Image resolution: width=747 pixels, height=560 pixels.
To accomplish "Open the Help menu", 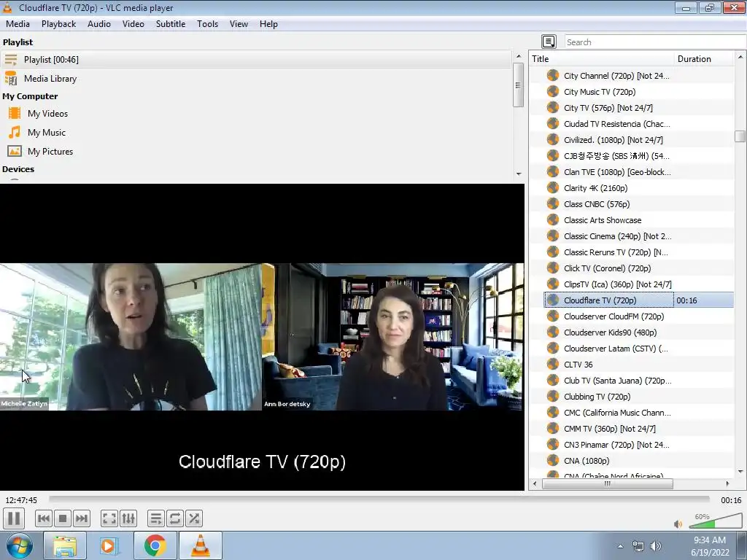I will point(268,24).
